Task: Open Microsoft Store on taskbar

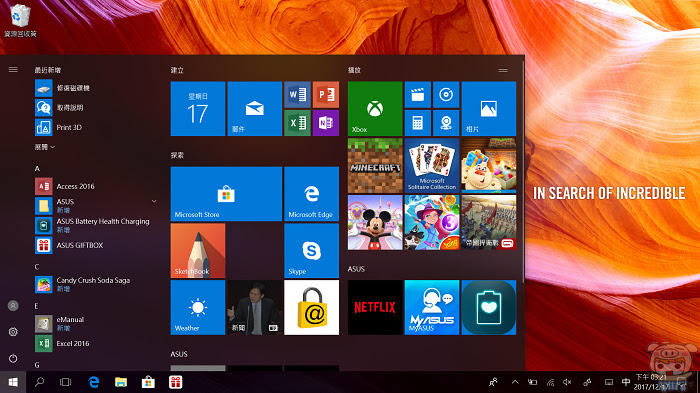Action: [x=148, y=382]
